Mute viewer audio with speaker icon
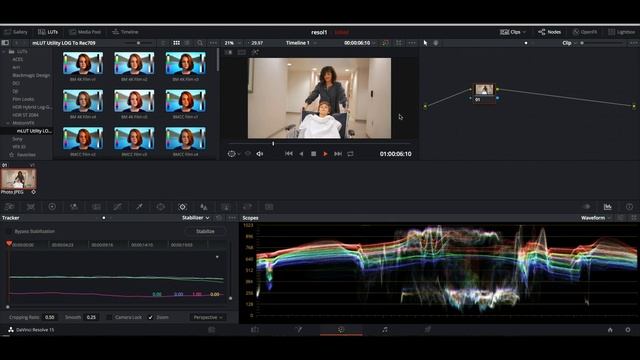 pos(260,154)
